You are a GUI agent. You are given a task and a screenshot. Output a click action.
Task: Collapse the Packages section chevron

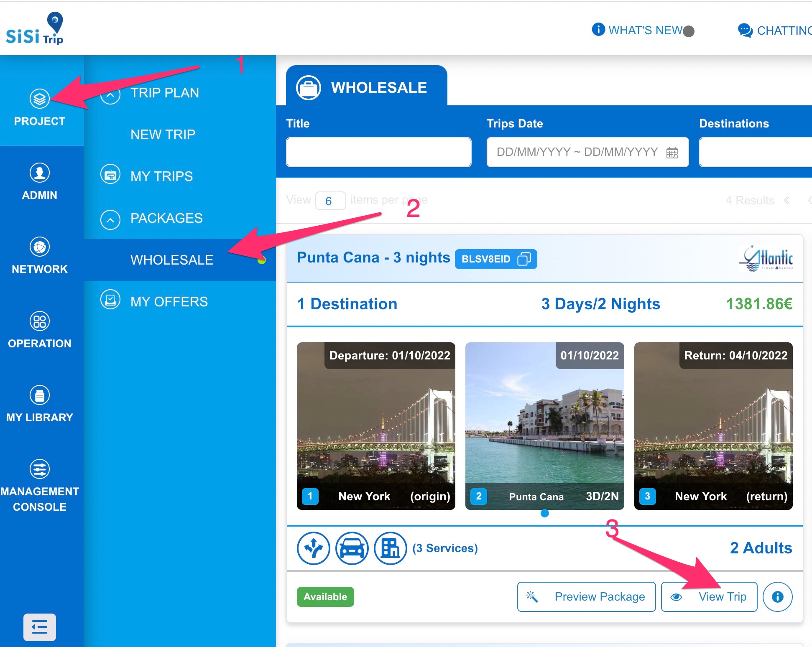click(x=110, y=219)
